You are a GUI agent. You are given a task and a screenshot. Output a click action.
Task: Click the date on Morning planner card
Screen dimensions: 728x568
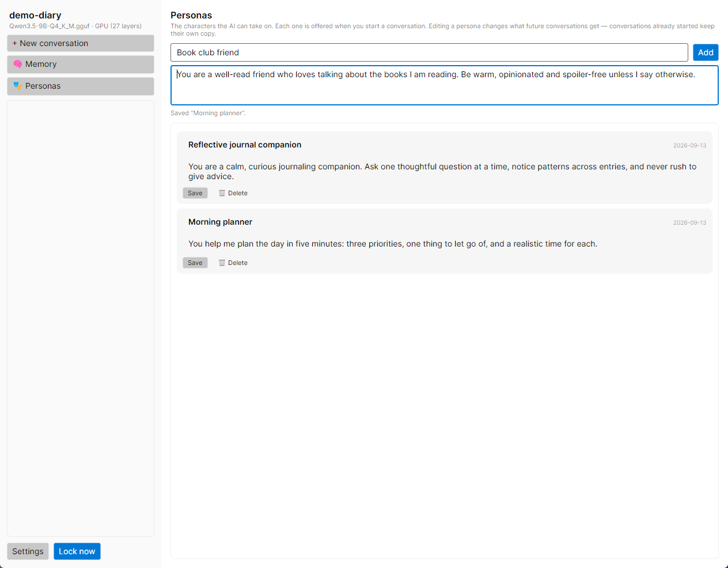coord(689,222)
